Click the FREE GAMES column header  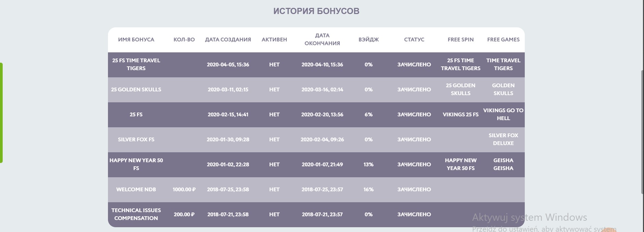(x=503, y=40)
